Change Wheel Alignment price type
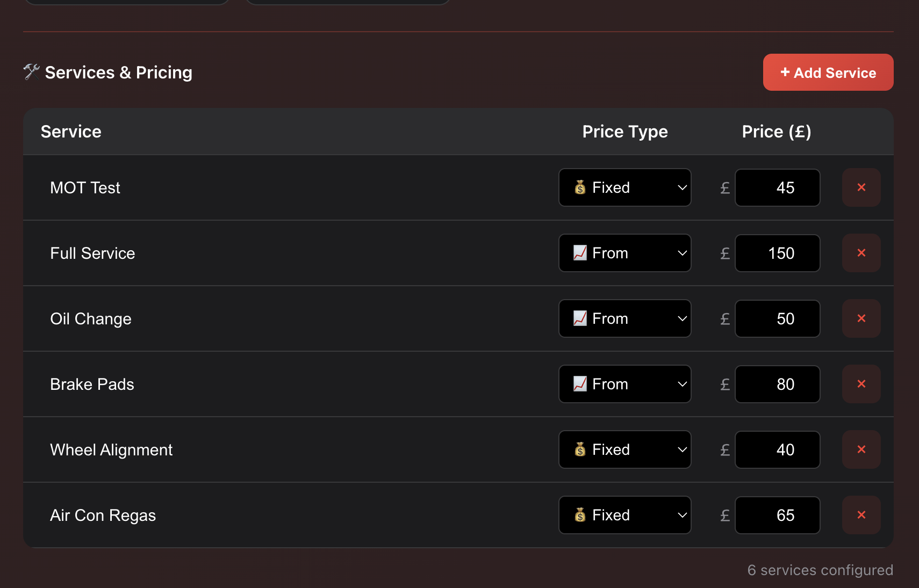The image size is (919, 588). [624, 449]
